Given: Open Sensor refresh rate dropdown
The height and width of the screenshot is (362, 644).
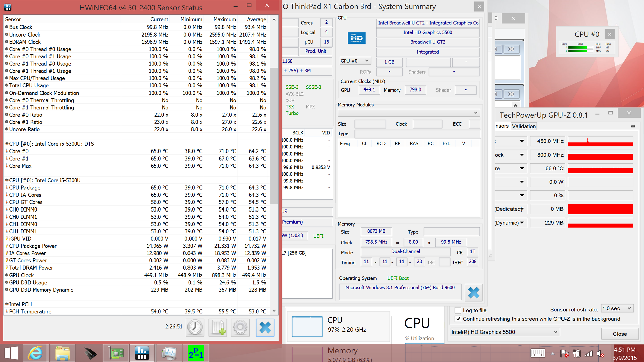Looking at the screenshot, I should (617, 309).
